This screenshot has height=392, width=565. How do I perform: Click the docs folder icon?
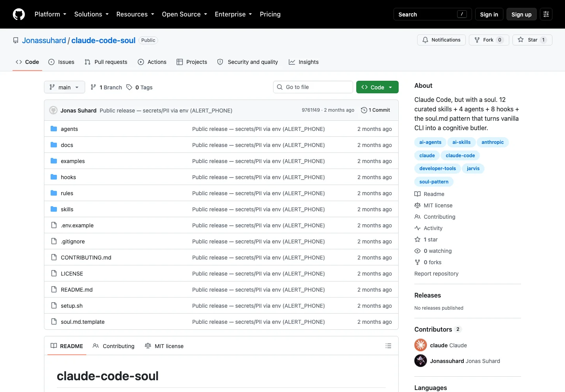click(x=54, y=145)
